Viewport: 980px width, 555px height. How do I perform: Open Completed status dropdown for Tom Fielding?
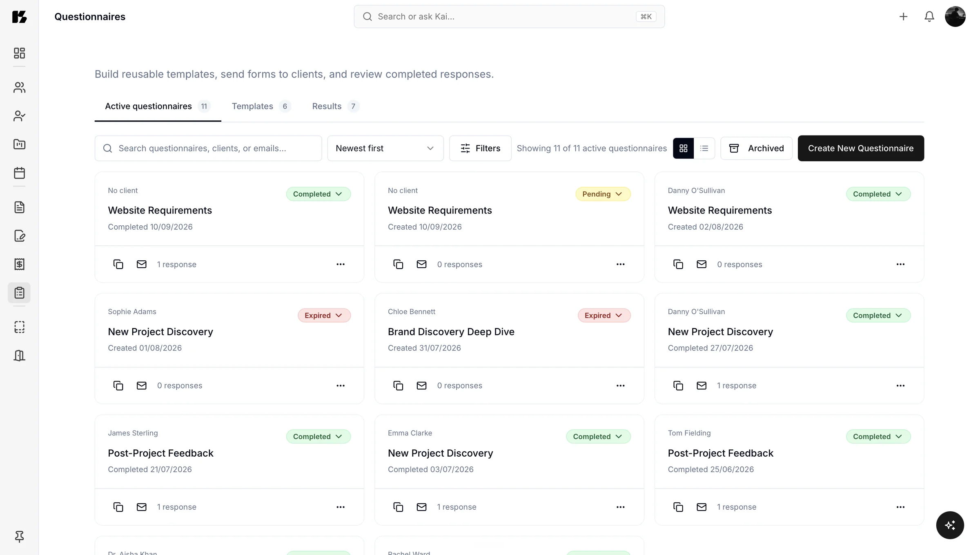(x=878, y=436)
